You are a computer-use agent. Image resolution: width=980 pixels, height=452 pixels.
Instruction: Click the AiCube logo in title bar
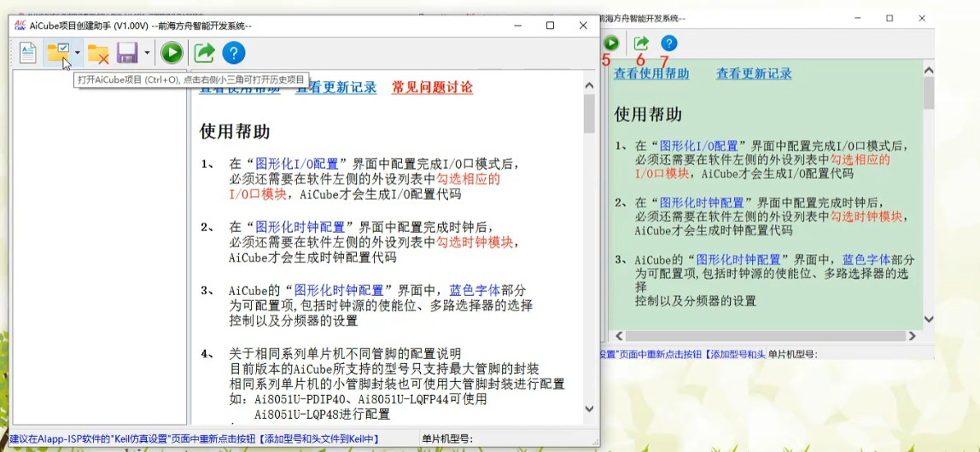point(20,26)
